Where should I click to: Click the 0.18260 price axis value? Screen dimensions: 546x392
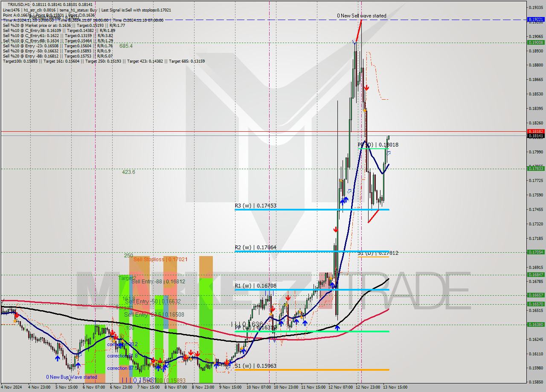coord(536,123)
